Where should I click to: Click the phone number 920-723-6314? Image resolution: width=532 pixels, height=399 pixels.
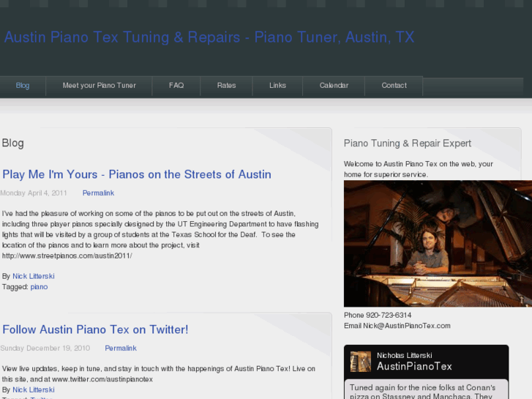click(389, 315)
